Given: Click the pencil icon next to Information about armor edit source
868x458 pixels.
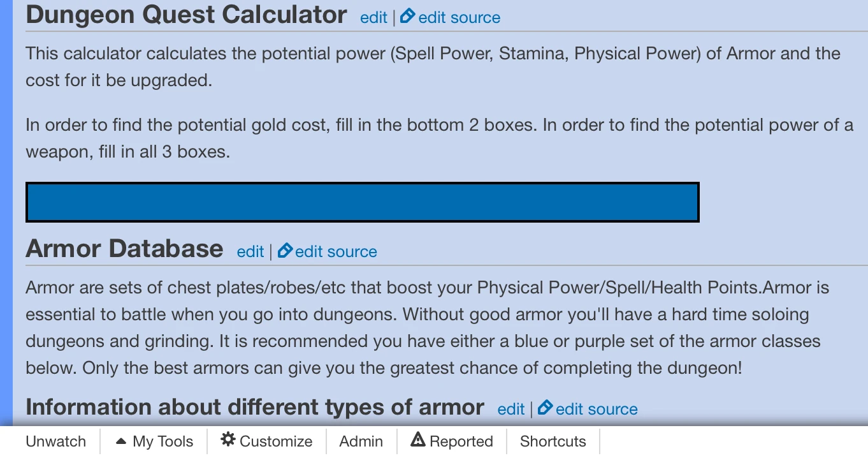Looking at the screenshot, I should click(x=545, y=408).
